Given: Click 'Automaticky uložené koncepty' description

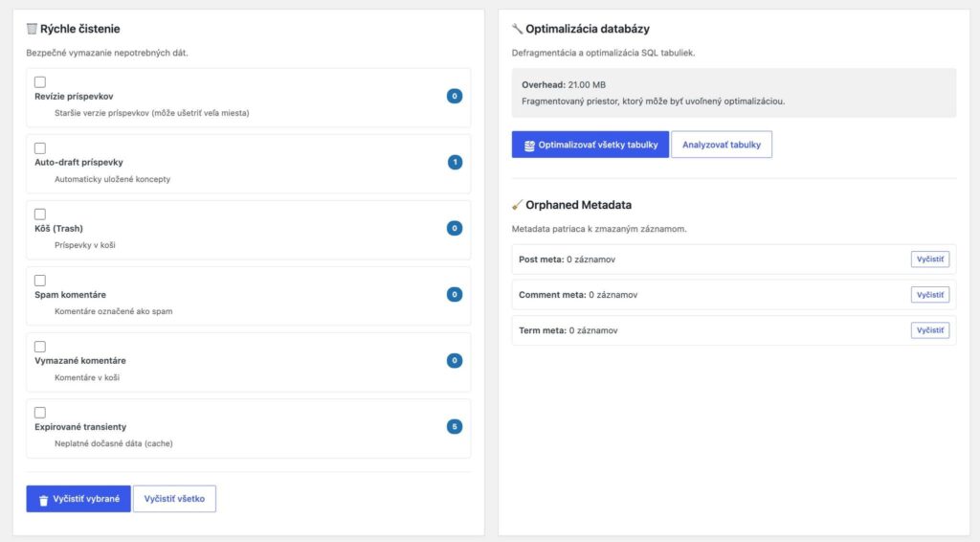Looking at the screenshot, I should point(113,179).
